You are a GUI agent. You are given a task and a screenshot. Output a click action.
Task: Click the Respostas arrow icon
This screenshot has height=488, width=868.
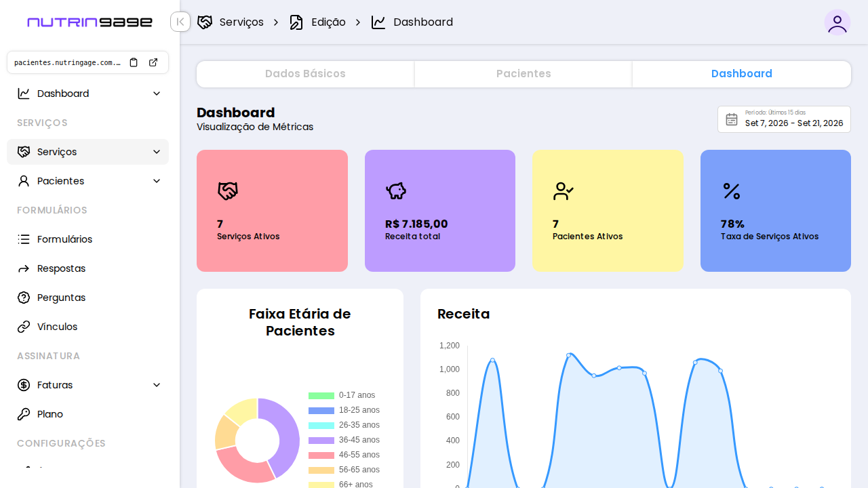point(24,268)
